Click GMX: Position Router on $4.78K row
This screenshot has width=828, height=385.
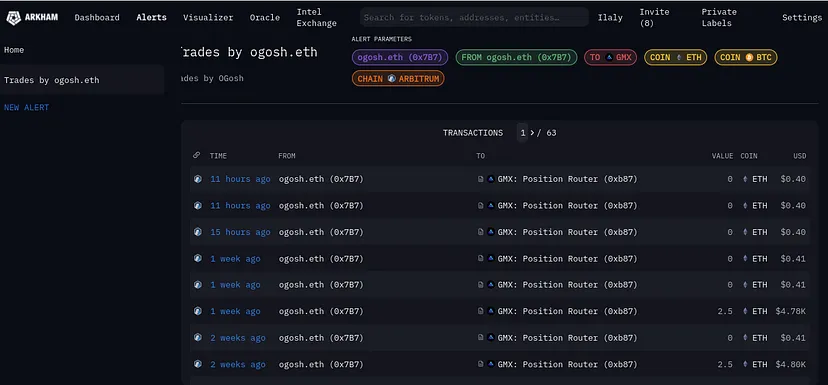click(568, 311)
